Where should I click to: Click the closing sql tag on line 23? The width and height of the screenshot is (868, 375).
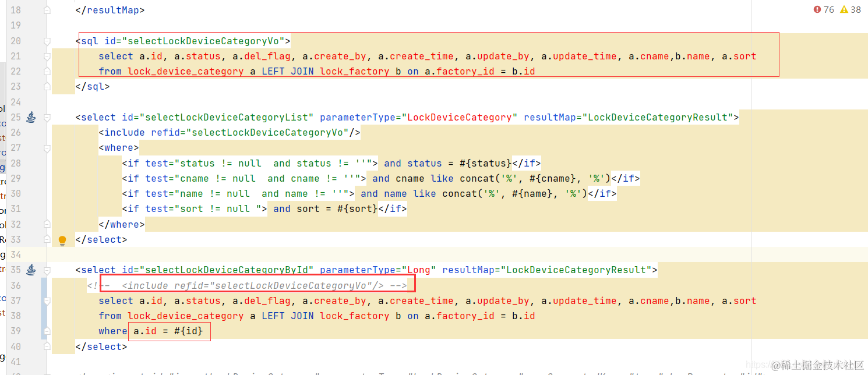click(x=93, y=86)
